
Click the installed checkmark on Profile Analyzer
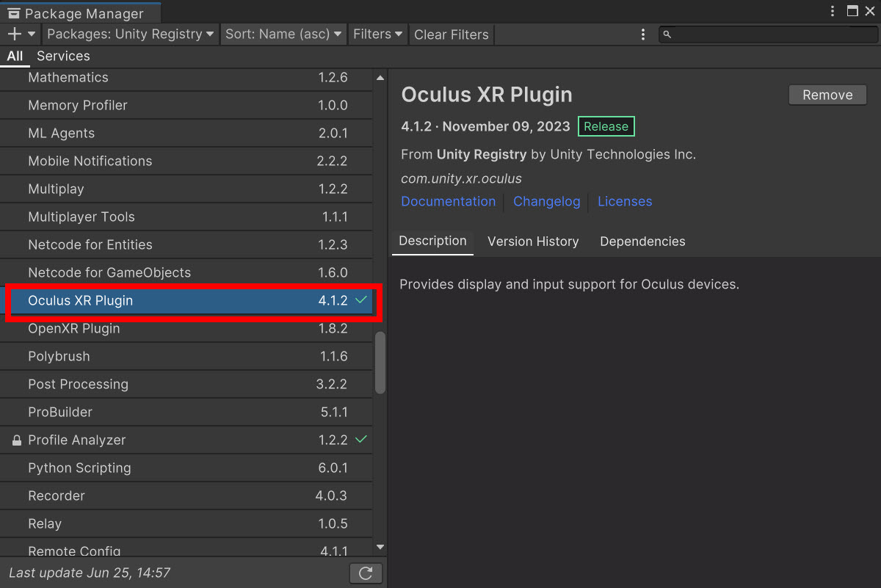[x=360, y=440]
